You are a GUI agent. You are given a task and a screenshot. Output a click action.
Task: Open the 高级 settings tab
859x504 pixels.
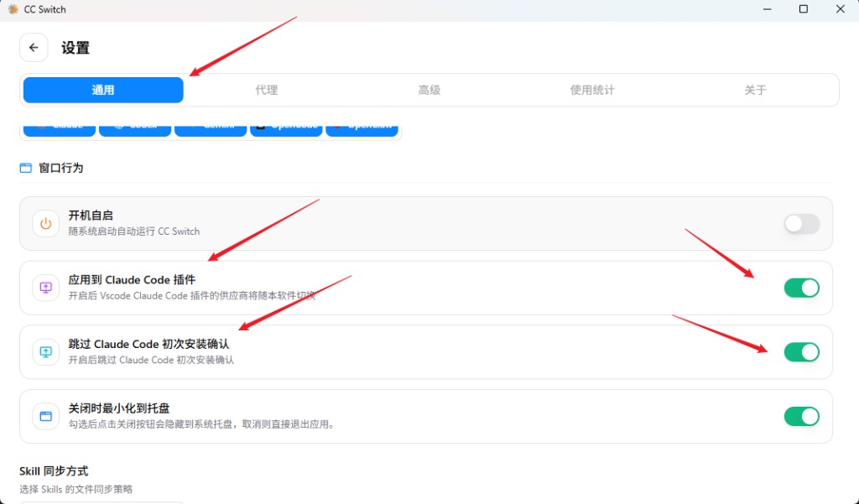pyautogui.click(x=429, y=91)
